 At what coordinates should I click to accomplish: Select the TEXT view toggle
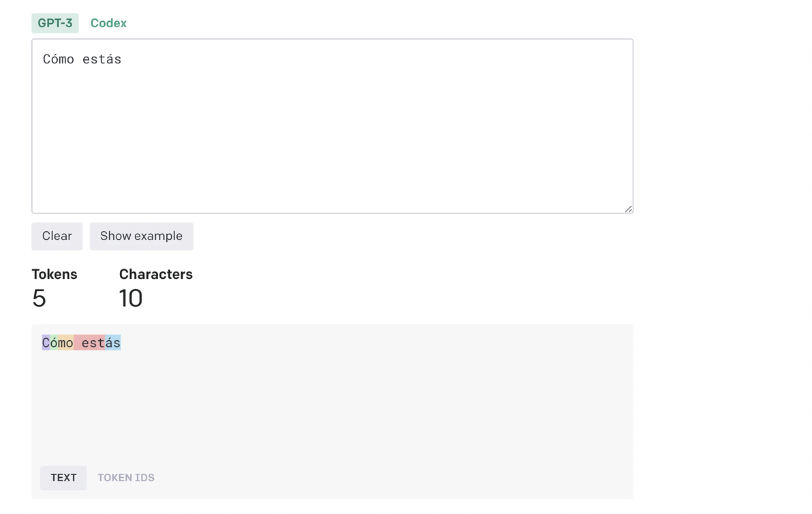pos(63,478)
